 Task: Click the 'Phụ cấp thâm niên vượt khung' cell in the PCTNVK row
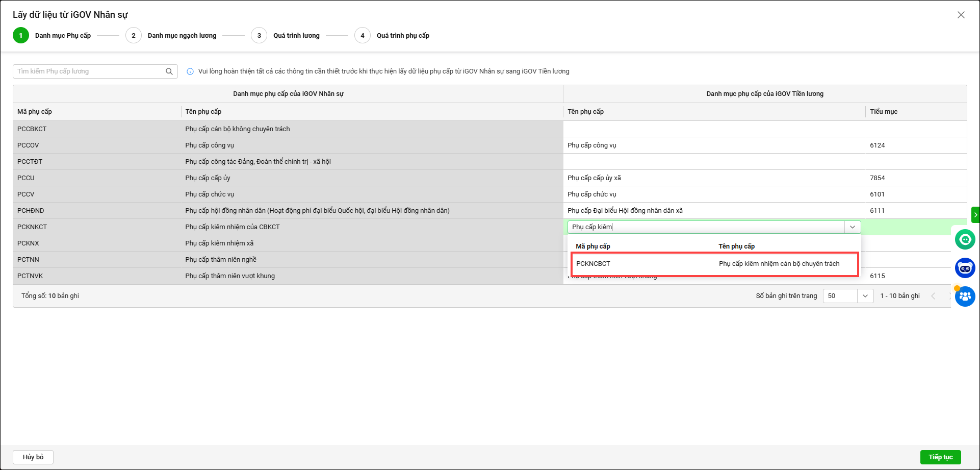click(x=372, y=276)
